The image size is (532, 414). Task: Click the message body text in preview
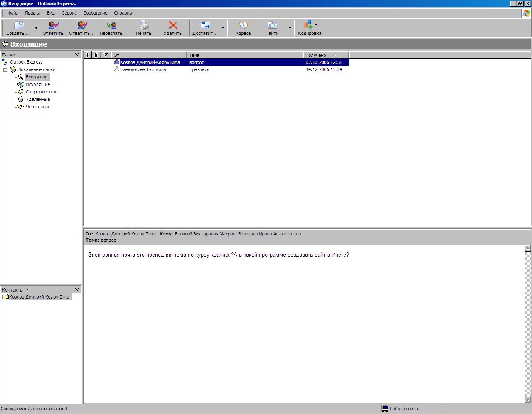pyautogui.click(x=219, y=255)
